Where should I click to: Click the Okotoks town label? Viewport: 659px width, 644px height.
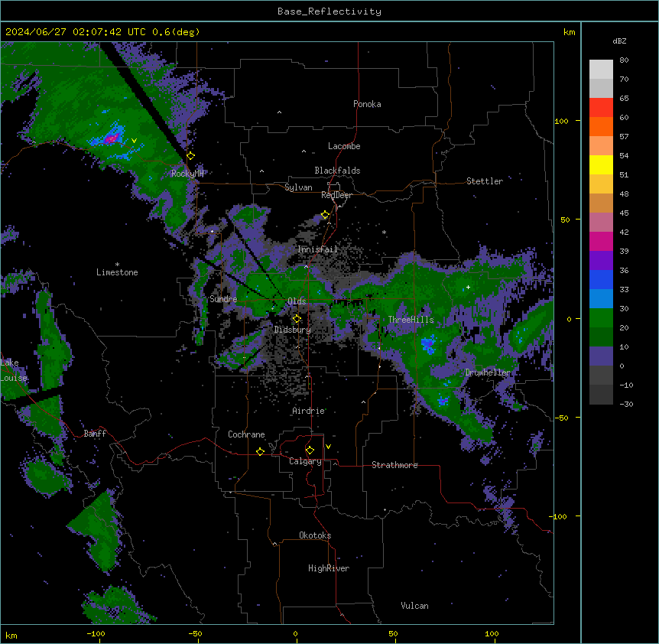(x=315, y=535)
